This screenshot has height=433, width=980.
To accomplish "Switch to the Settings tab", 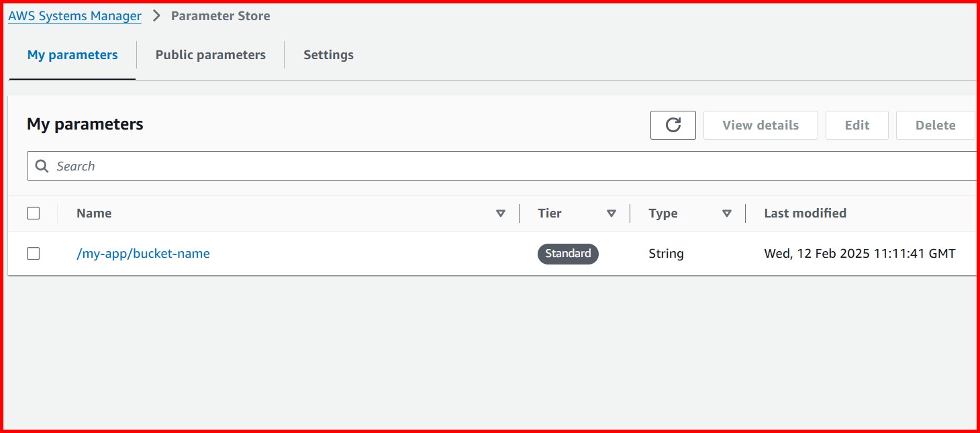I will coord(328,55).
